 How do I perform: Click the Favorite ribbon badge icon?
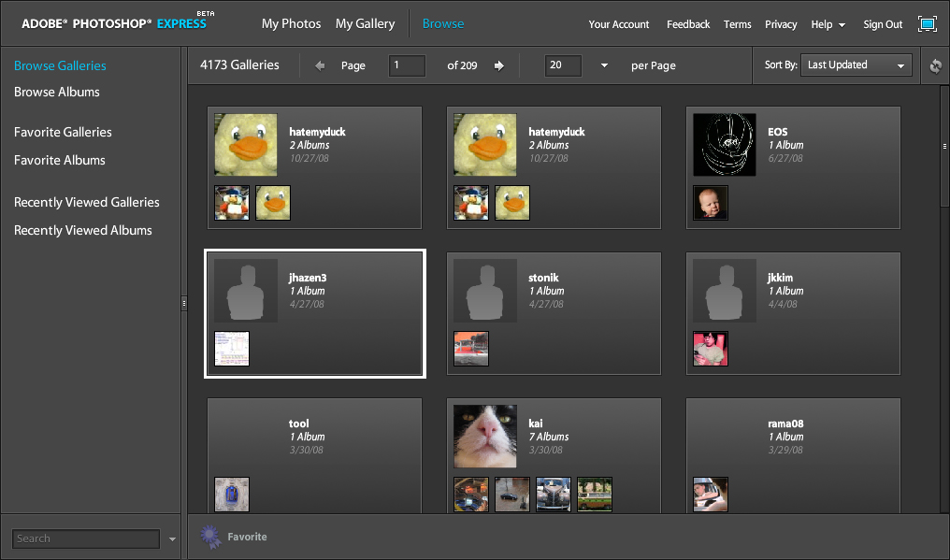(211, 537)
